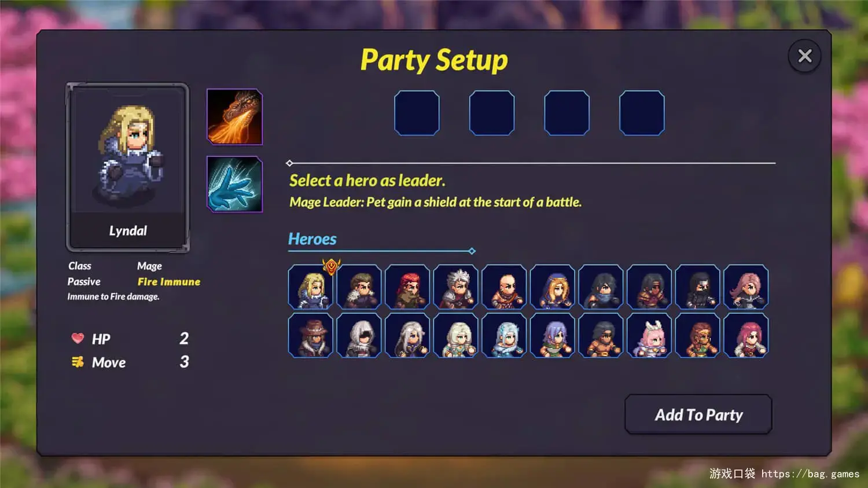Viewport: 868px width, 488px height.
Task: Pick the red-bearded hero portrait
Action: click(407, 287)
